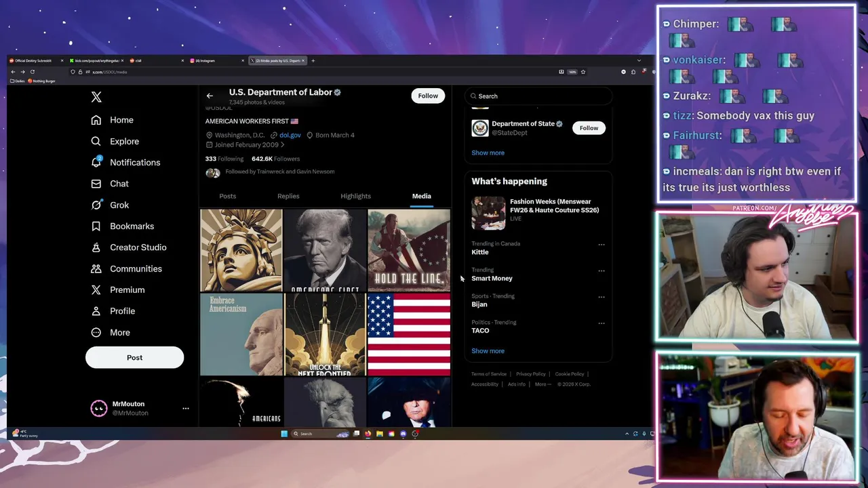Switch to the Replies tab
The width and height of the screenshot is (868, 488).
coord(288,196)
